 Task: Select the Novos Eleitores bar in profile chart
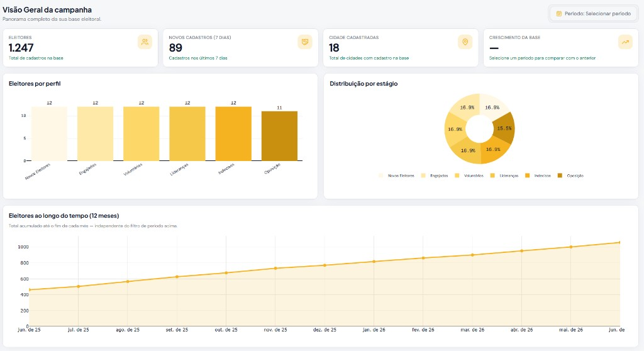pos(49,133)
